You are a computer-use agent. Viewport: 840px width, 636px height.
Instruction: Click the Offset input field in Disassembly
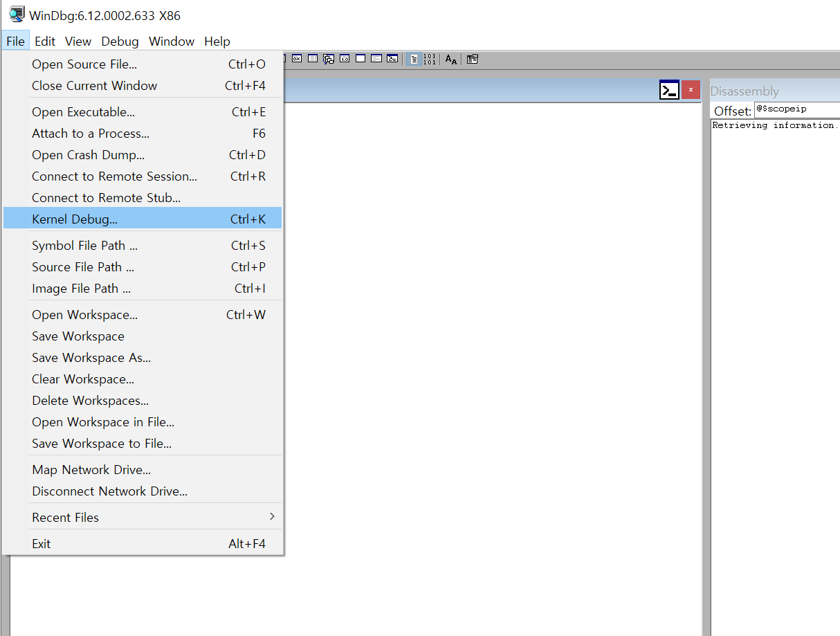click(796, 110)
